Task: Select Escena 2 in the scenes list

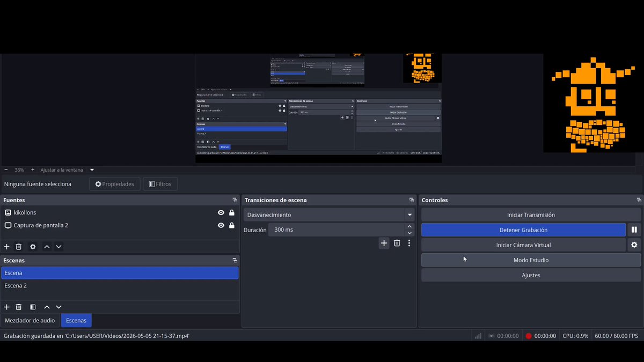Action: click(120, 286)
